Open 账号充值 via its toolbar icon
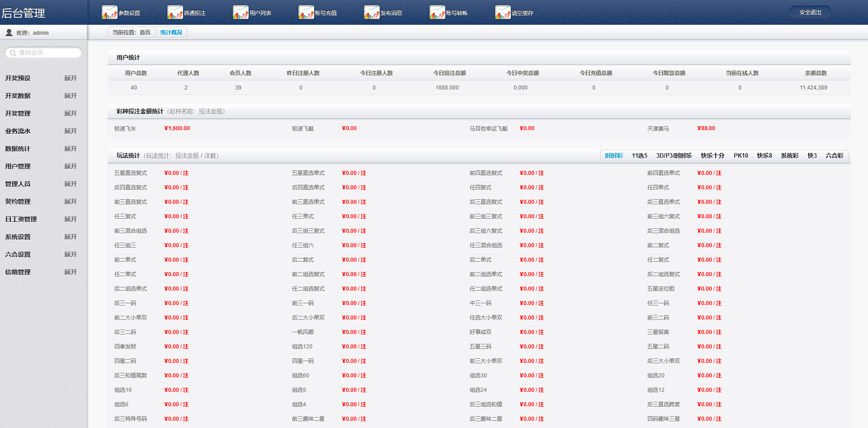The height and width of the screenshot is (428, 868). 306,12
